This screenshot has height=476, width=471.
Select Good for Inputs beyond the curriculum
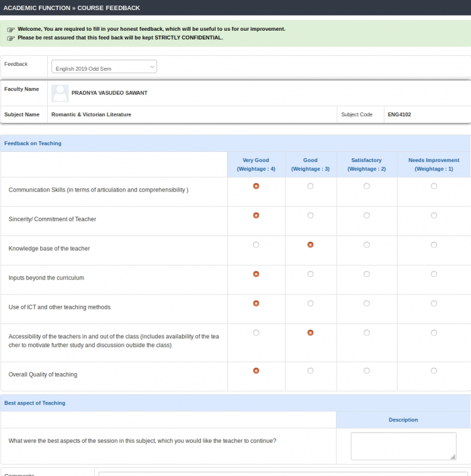pyautogui.click(x=310, y=274)
